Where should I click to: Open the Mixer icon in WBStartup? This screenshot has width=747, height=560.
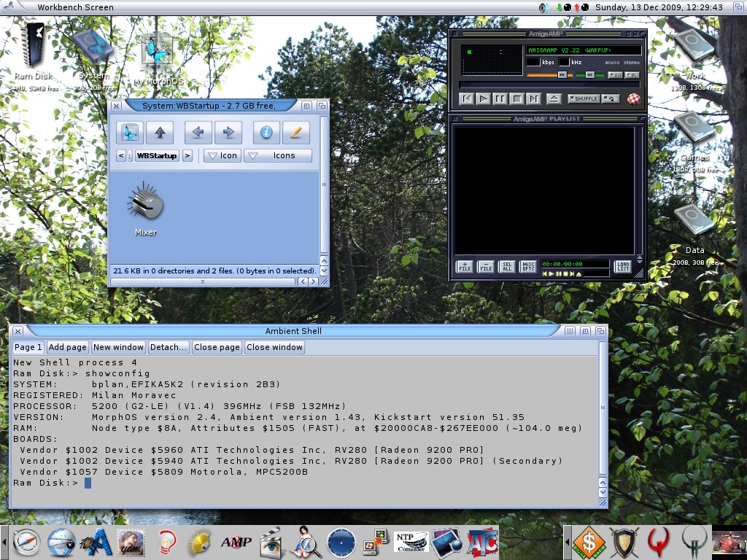(x=145, y=208)
